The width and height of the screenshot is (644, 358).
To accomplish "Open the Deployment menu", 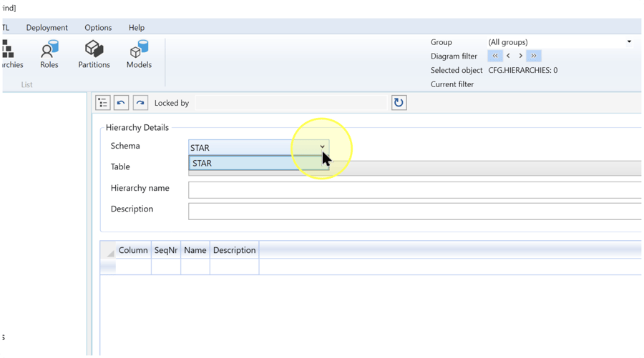I will pos(47,27).
